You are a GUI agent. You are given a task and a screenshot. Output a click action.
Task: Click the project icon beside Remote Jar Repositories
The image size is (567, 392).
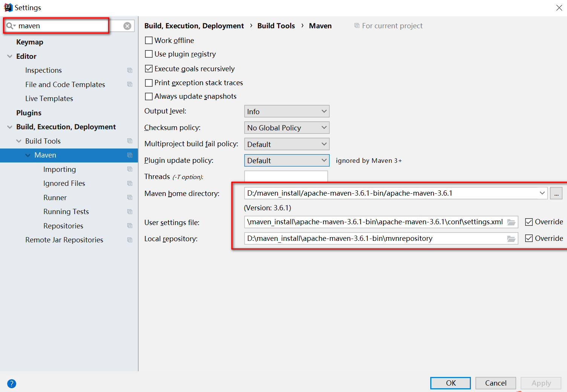[130, 240]
